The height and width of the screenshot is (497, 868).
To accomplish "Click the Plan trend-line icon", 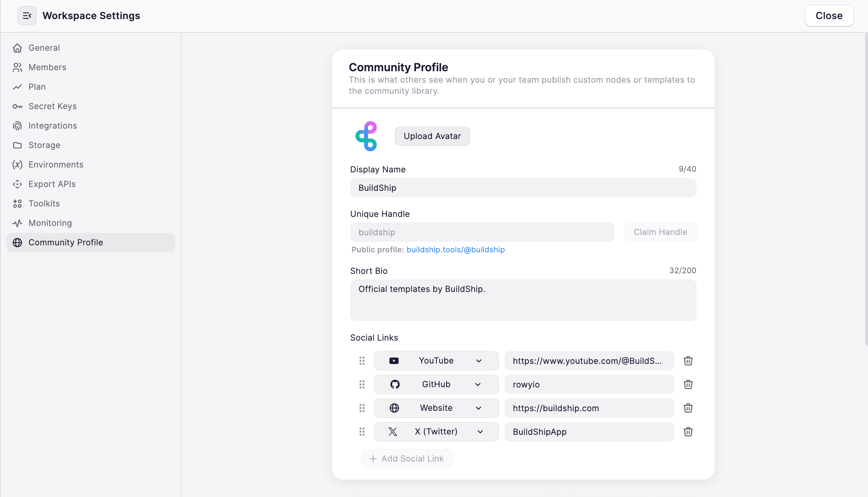I will (17, 87).
